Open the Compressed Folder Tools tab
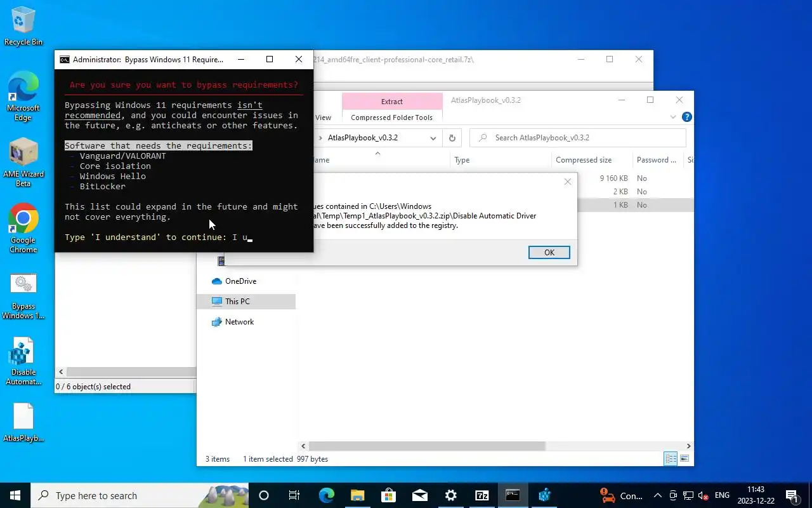 392,117
